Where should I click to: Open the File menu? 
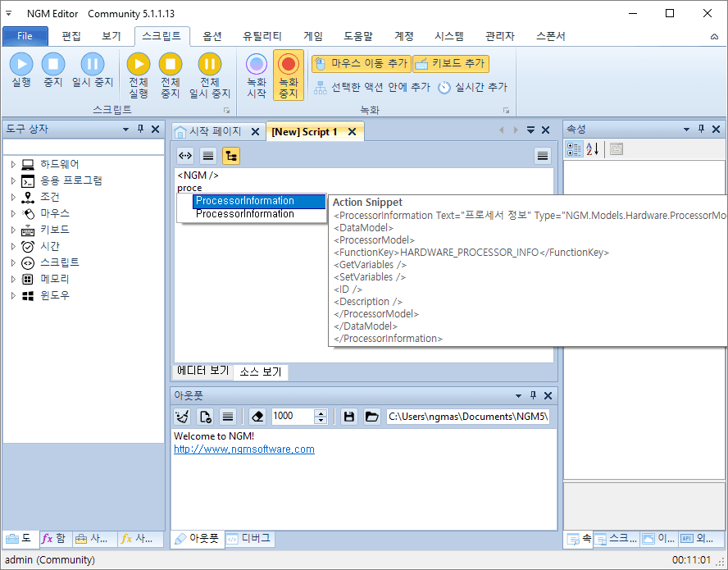25,36
